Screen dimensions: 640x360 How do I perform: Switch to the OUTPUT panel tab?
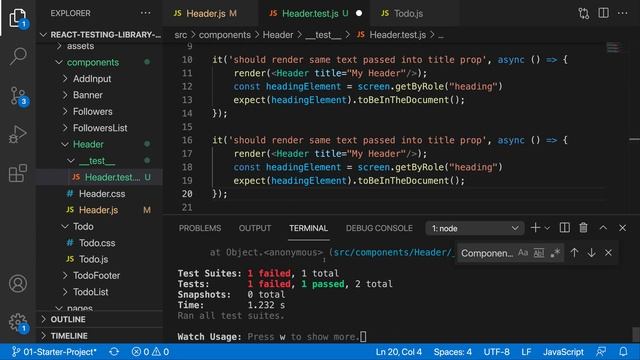[x=255, y=228]
